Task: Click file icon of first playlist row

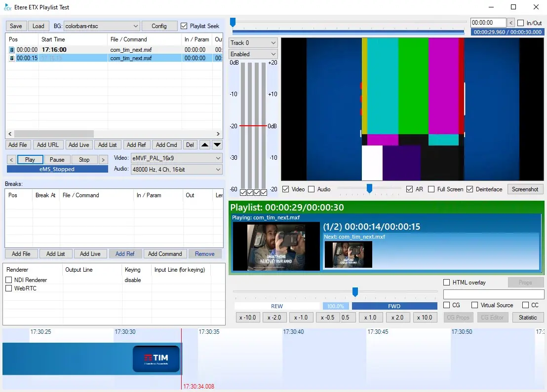Action: tap(12, 50)
